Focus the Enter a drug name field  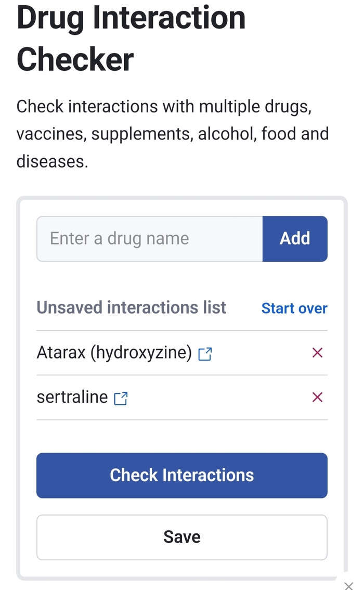coord(150,239)
